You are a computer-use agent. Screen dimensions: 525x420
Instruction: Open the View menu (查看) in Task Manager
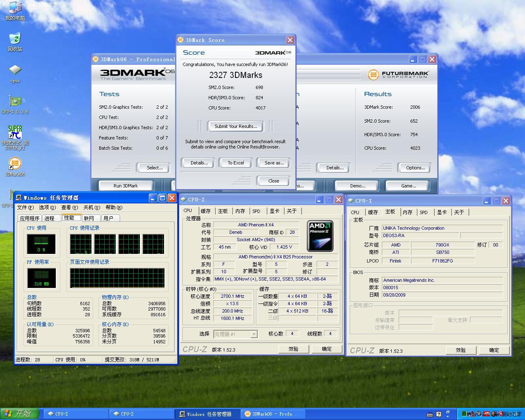pyautogui.click(x=69, y=208)
